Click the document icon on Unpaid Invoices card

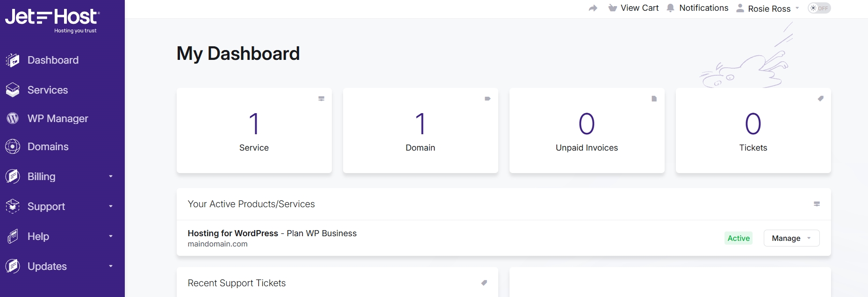click(x=654, y=99)
